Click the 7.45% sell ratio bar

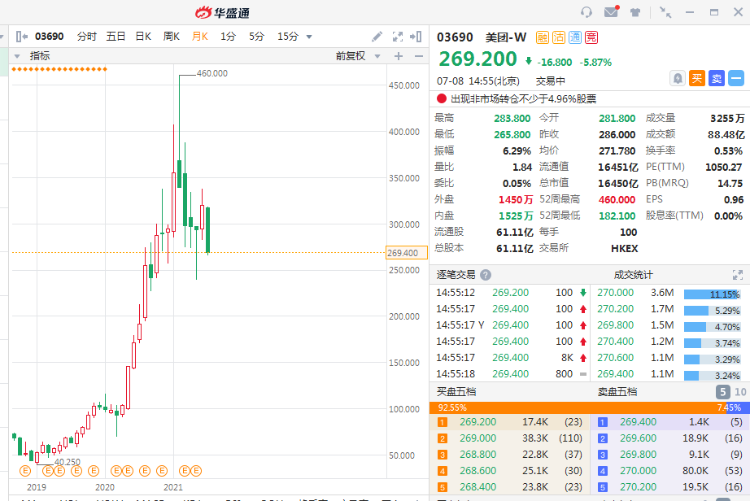pos(738,408)
